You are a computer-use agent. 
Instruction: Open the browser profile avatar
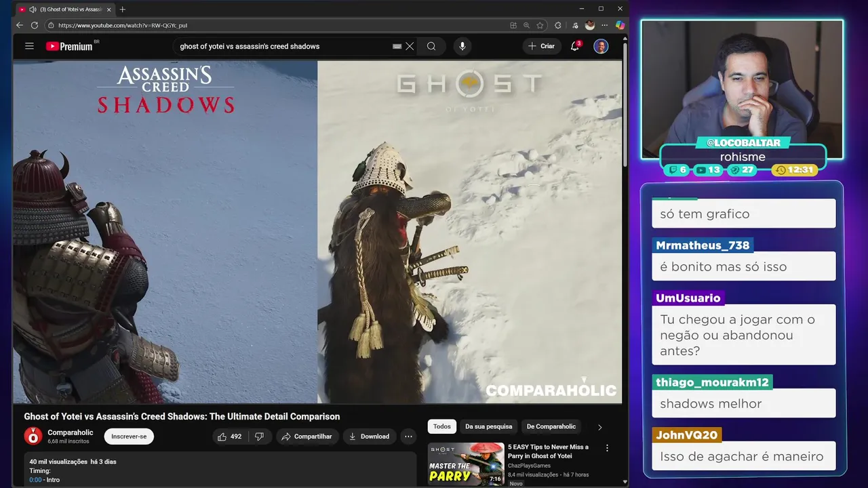click(x=590, y=25)
